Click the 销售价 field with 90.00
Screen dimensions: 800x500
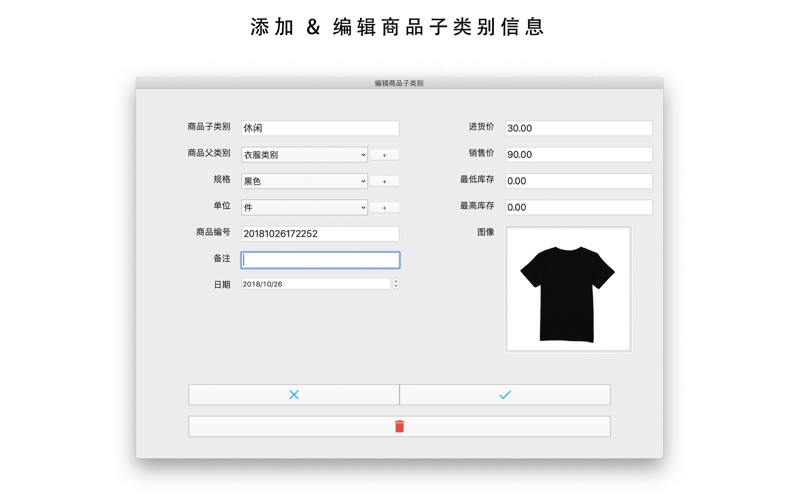pyautogui.click(x=579, y=155)
